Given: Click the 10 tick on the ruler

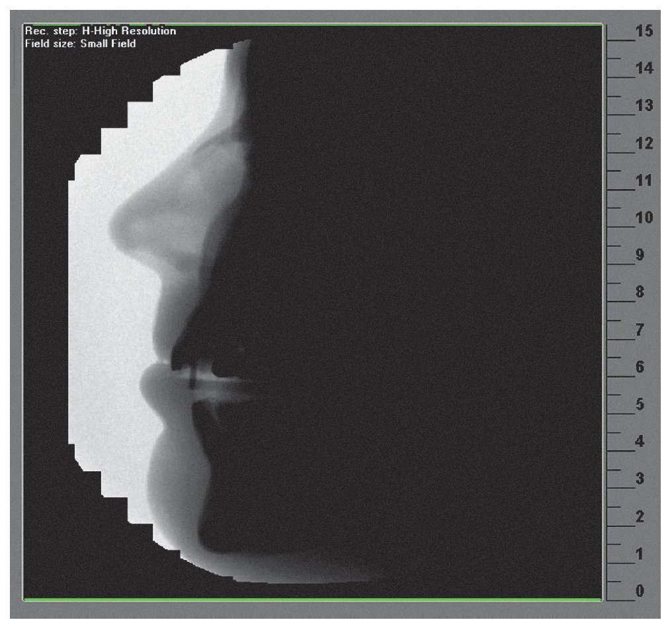Looking at the screenshot, I should (x=642, y=217).
